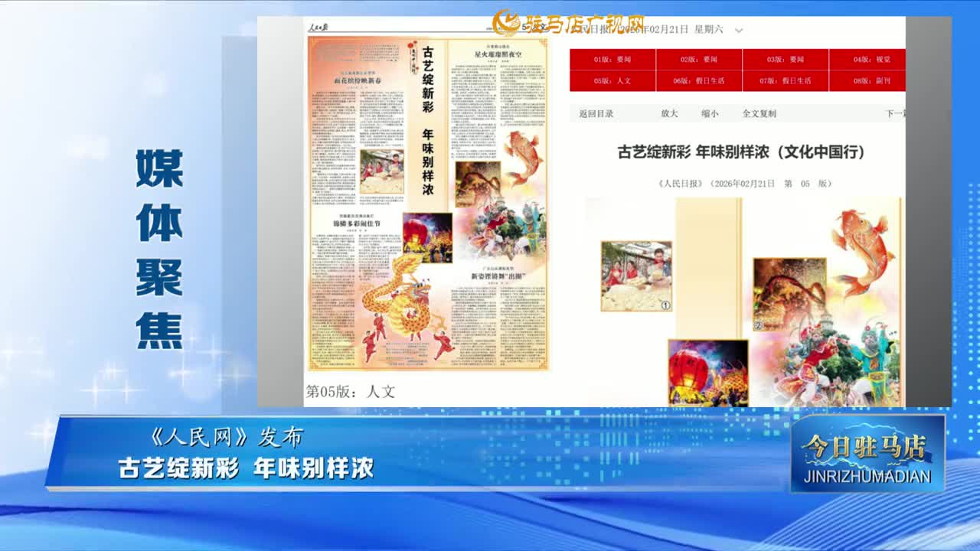This screenshot has height=551, width=980.
Task: Click the 锦鳞多彩闹佳节 headline in the newspaper page
Action: click(x=356, y=223)
